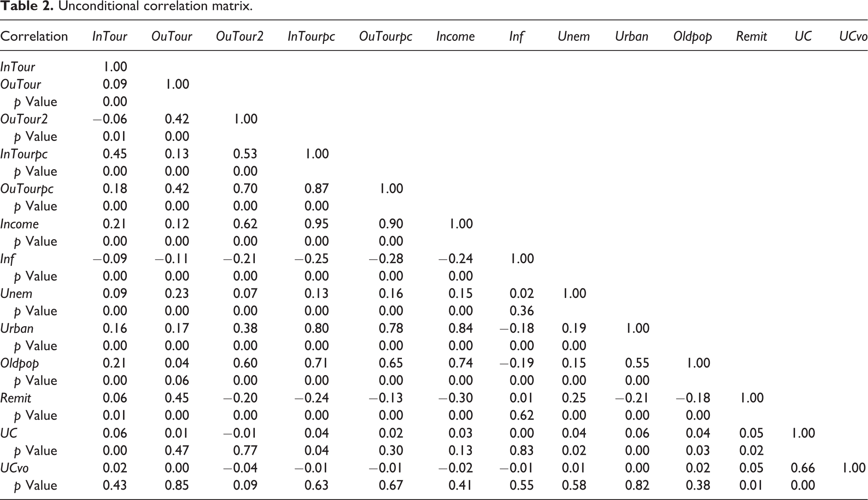Select the 0.95 Income–InTourpc correlation value

coord(316,224)
